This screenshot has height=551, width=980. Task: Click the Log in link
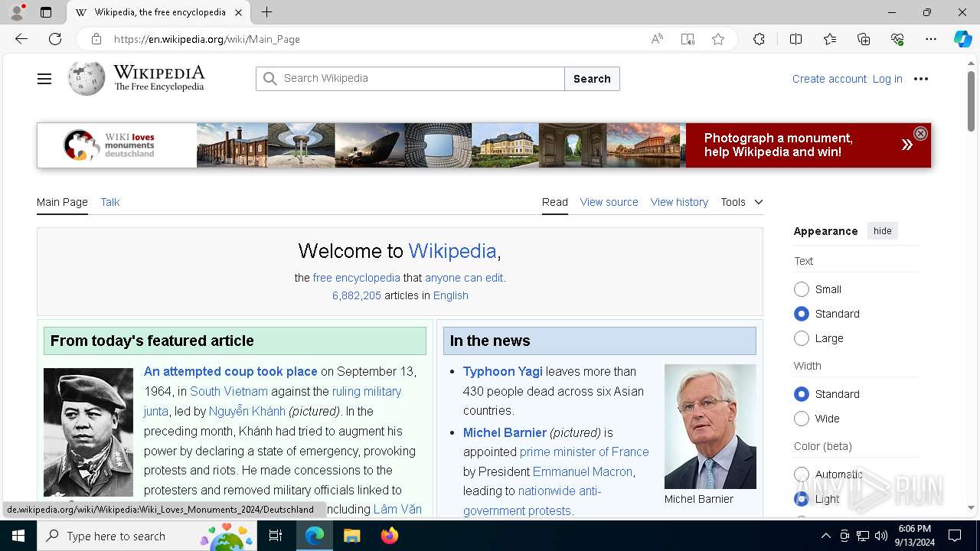[x=887, y=79]
